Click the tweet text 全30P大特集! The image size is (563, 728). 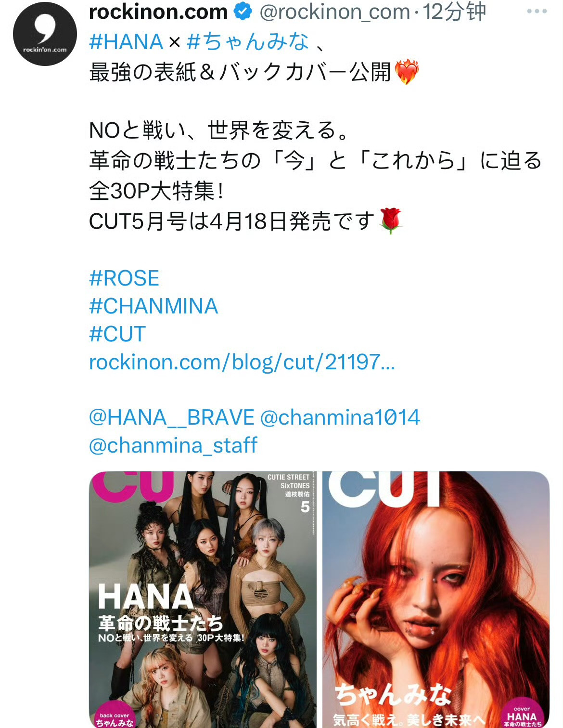[156, 191]
